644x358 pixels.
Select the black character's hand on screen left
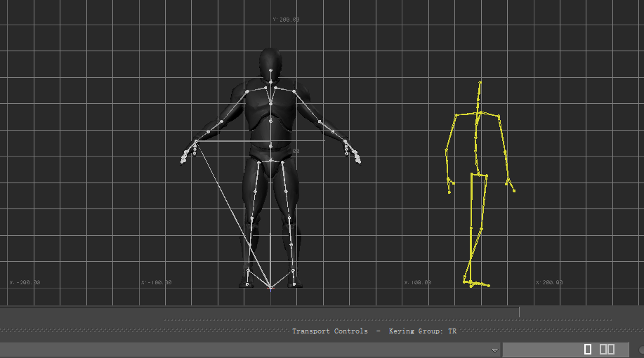pos(187,154)
